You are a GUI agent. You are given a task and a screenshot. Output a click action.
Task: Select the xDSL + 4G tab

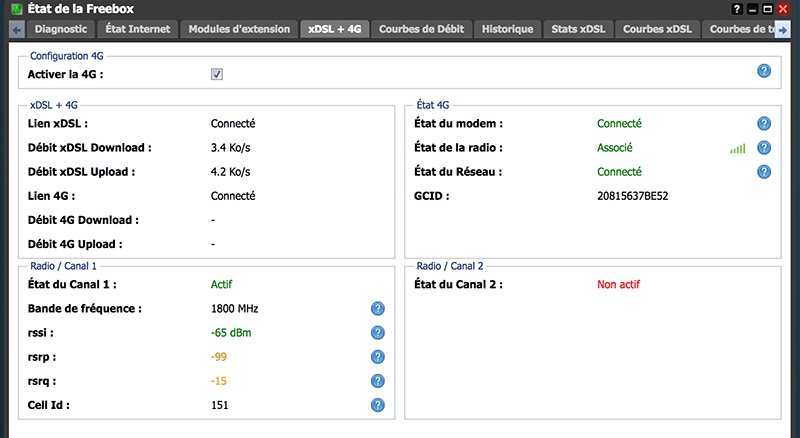click(x=335, y=29)
